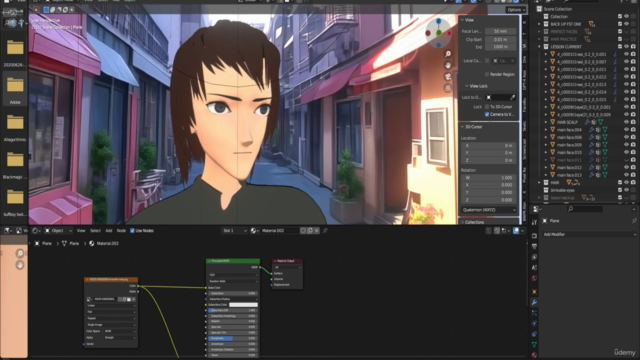Click the pin icon in Properties Plane header
The width and height of the screenshot is (640, 360).
point(634,221)
